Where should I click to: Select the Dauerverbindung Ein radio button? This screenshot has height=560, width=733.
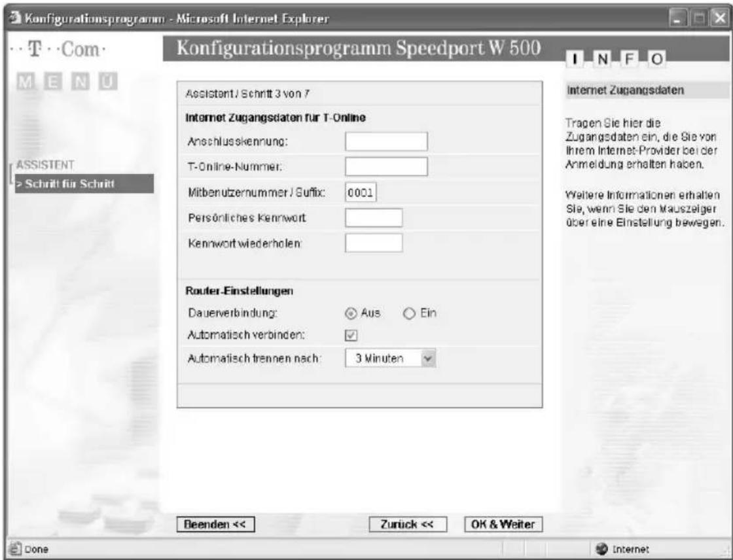(x=409, y=313)
